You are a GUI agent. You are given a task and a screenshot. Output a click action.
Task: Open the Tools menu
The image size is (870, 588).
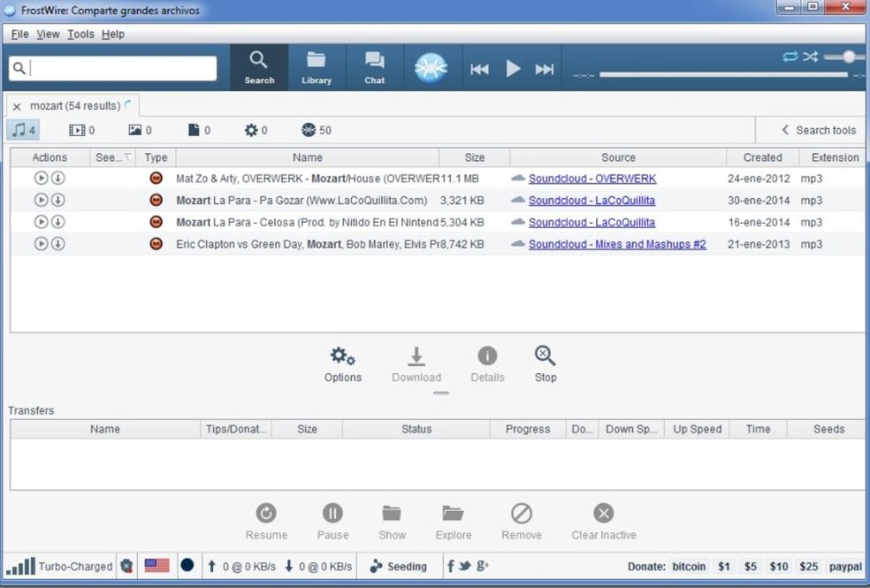pos(80,34)
